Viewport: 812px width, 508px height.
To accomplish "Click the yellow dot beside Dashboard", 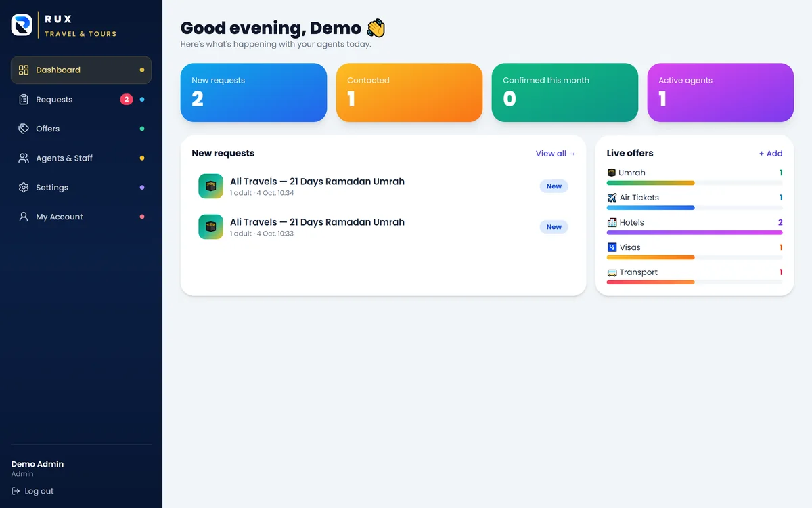I will (141, 70).
